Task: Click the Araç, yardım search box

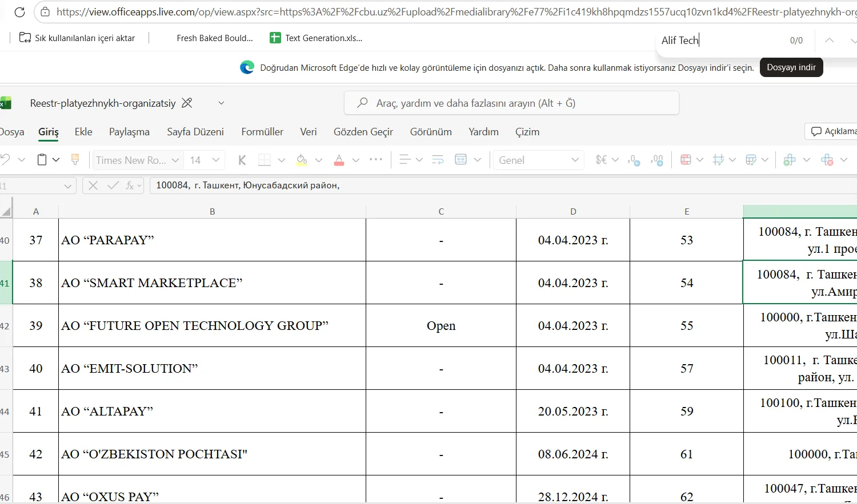Action: click(511, 103)
